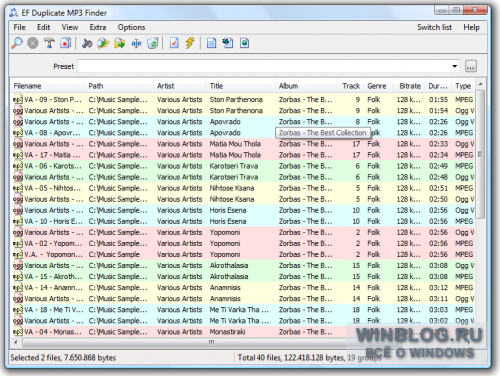This screenshot has width=500, height=376.
Task: Sort by the Genre column header
Action: [x=378, y=86]
